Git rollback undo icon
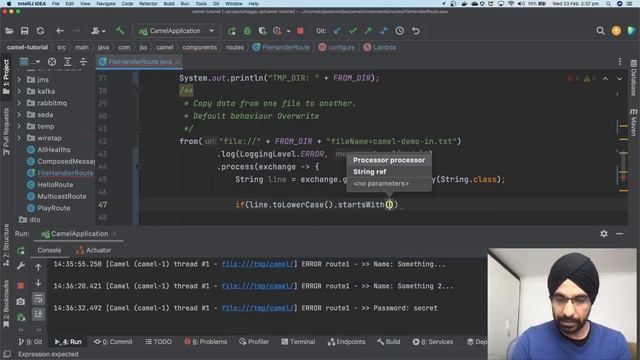The image size is (640, 360). (416, 31)
